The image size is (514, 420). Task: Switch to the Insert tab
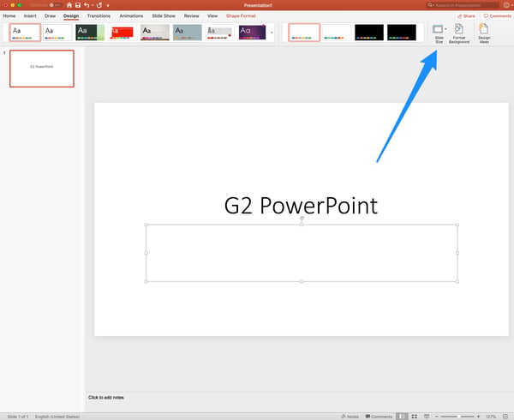pyautogui.click(x=30, y=15)
